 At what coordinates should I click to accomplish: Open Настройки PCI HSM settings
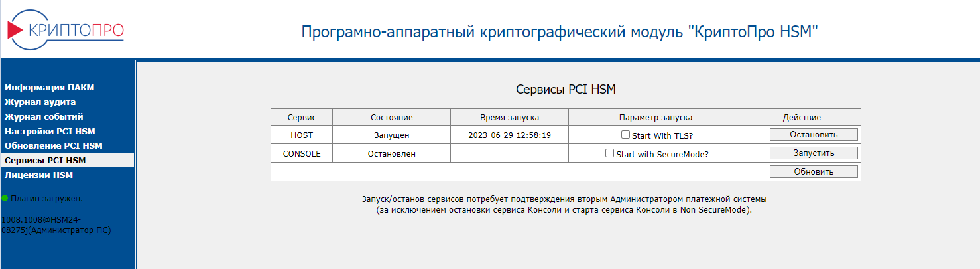(x=50, y=131)
